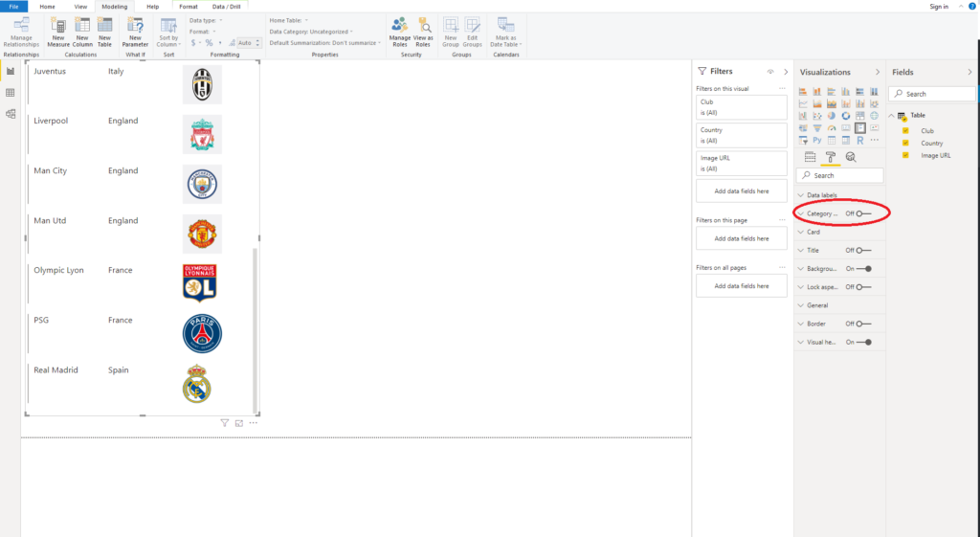
Task: Click the Sign in link
Action: tap(939, 7)
